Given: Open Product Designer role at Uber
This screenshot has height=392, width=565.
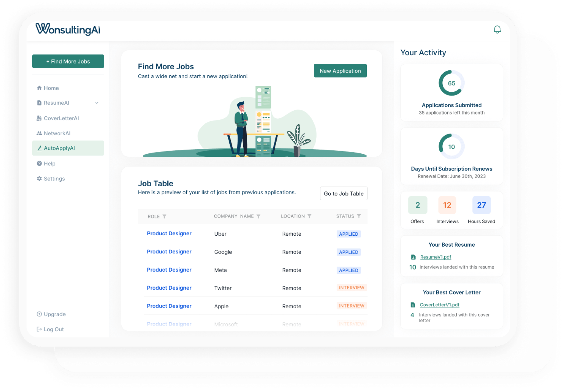Looking at the screenshot, I should pyautogui.click(x=169, y=233).
